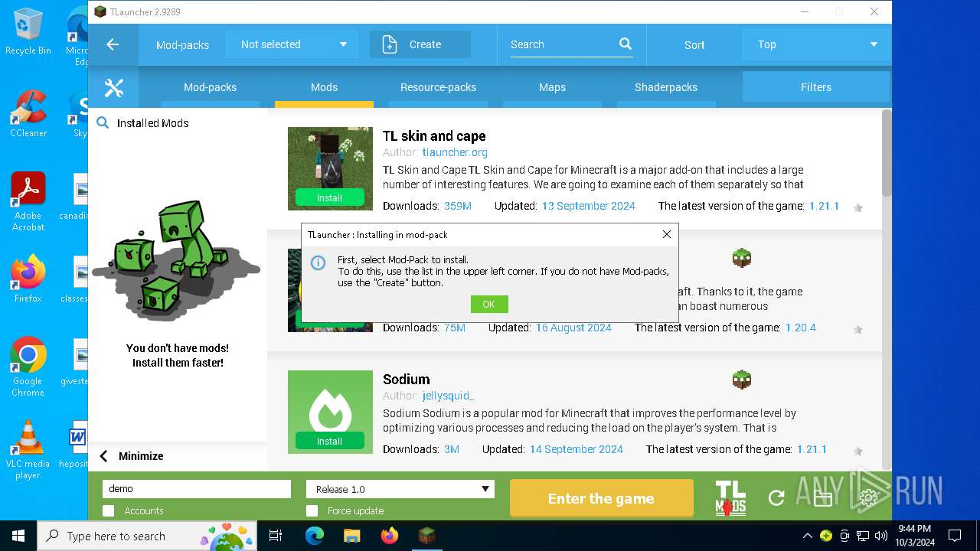Open the TL skin and cape title
Viewport: 980px width, 551px height.
434,135
